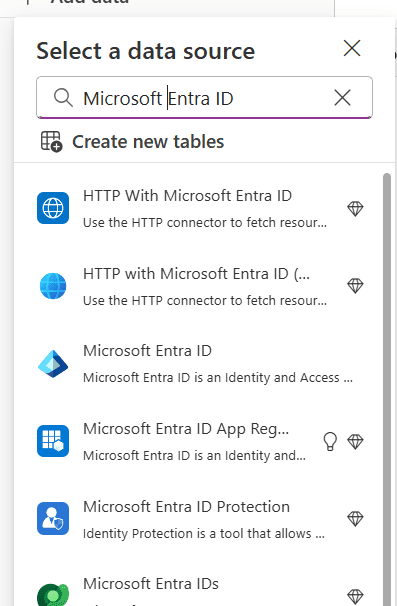Select Microsoft Entra ID Protection connector
Screen dimensions: 397x606
186,507
